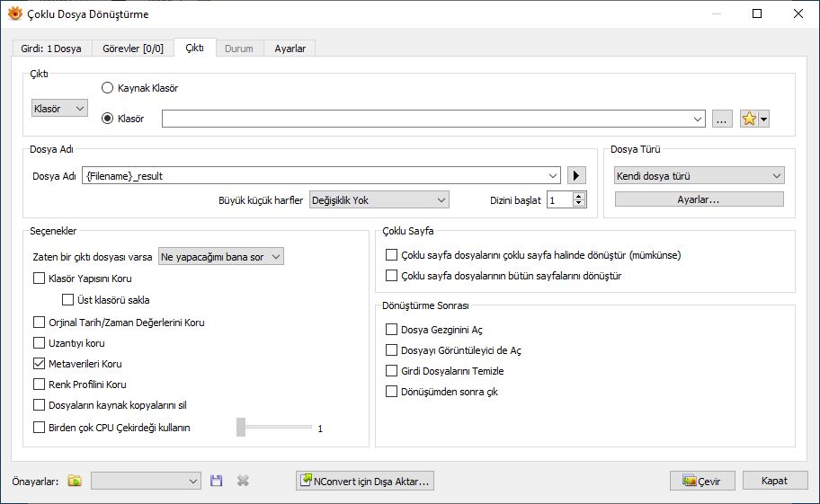Image resolution: width=820 pixels, height=504 pixels.
Task: Click the XnView app icon in title bar
Action: pos(15,14)
